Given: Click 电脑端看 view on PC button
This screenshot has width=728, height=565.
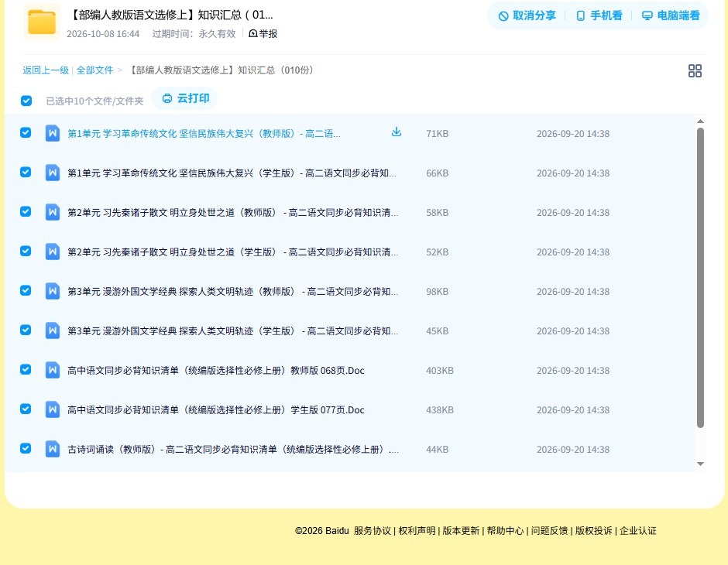Looking at the screenshot, I should pos(671,15).
